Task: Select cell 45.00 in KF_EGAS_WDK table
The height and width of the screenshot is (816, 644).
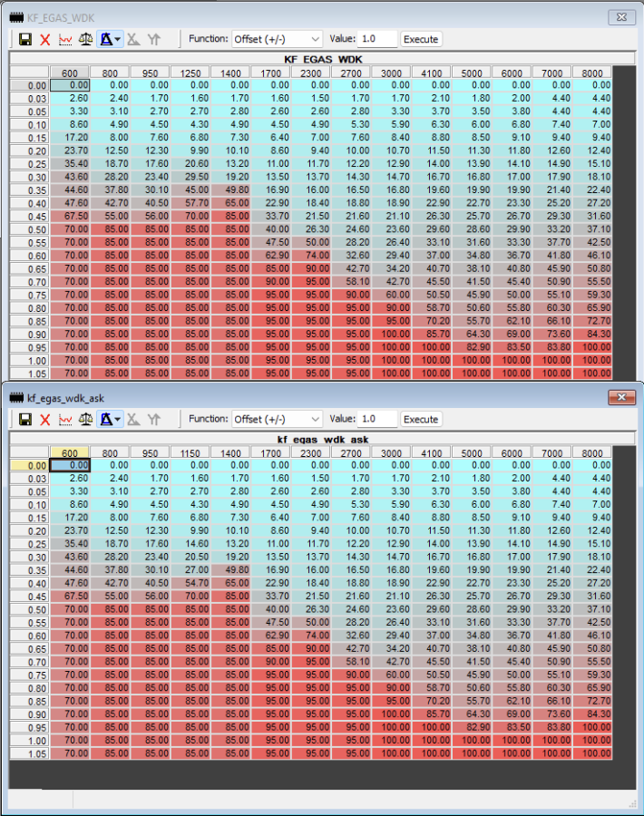Action: click(x=190, y=190)
